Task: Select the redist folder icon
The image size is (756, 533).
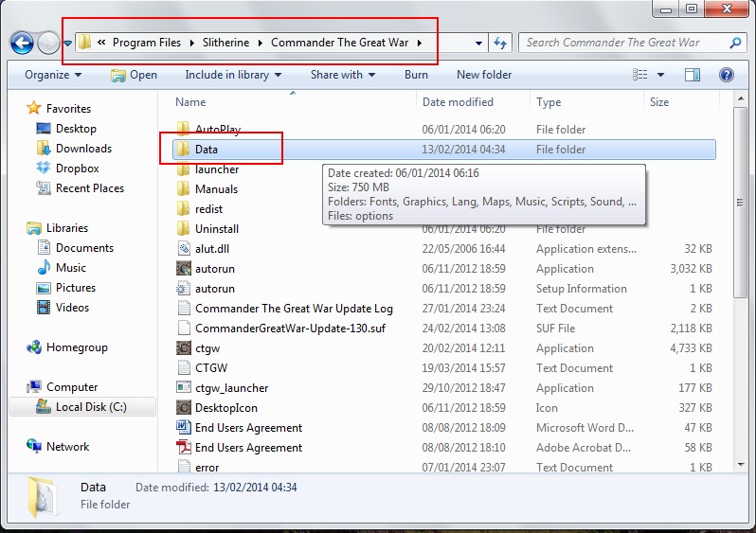Action: (183, 208)
